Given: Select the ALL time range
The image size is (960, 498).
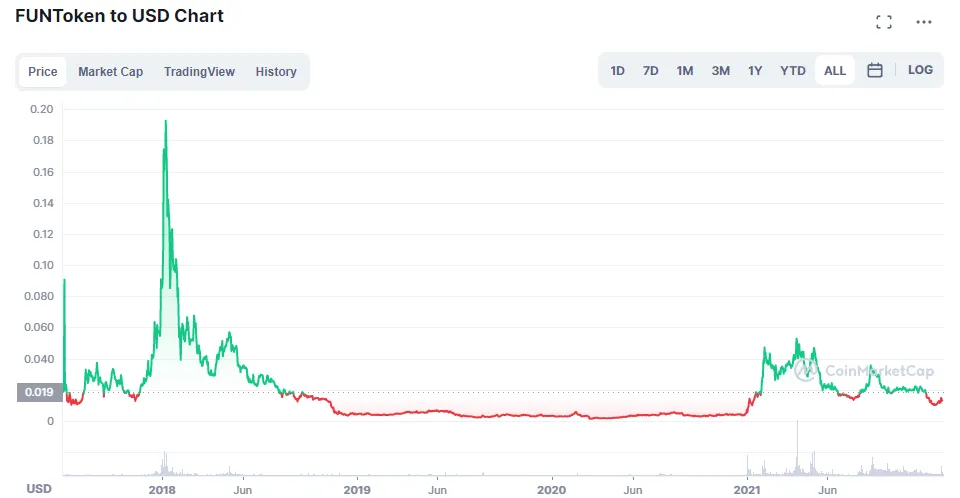Looking at the screenshot, I should (x=834, y=70).
